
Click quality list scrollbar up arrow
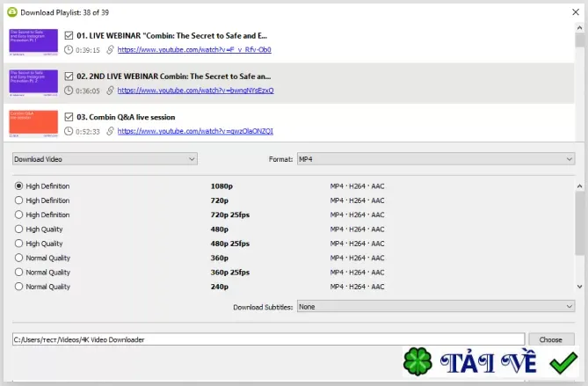580,186
